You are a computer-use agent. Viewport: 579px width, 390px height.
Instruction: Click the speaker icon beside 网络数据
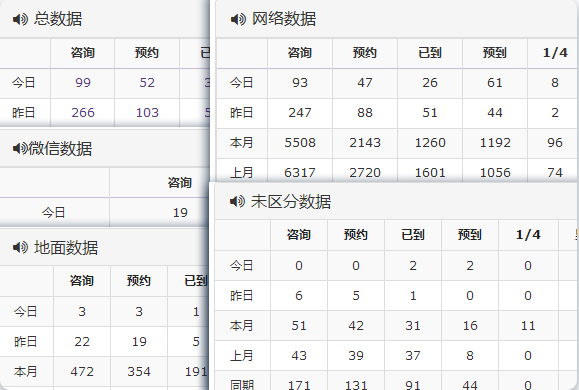pyautogui.click(x=238, y=19)
